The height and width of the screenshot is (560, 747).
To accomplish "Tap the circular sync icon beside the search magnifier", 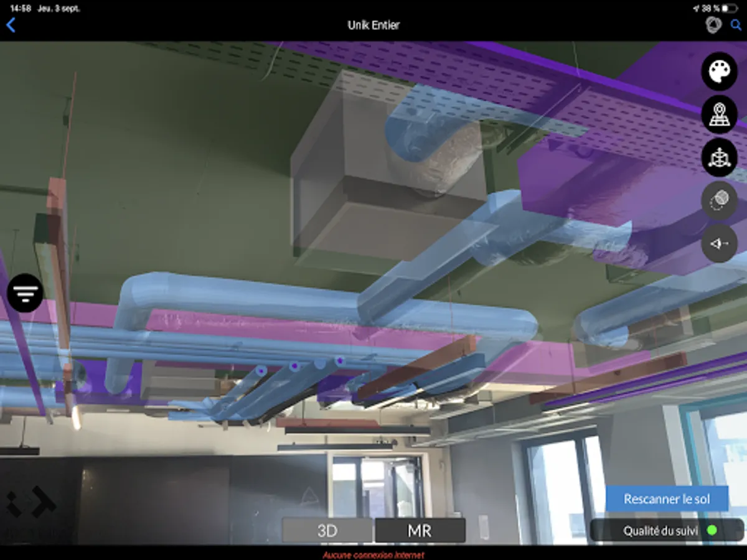I will (713, 25).
